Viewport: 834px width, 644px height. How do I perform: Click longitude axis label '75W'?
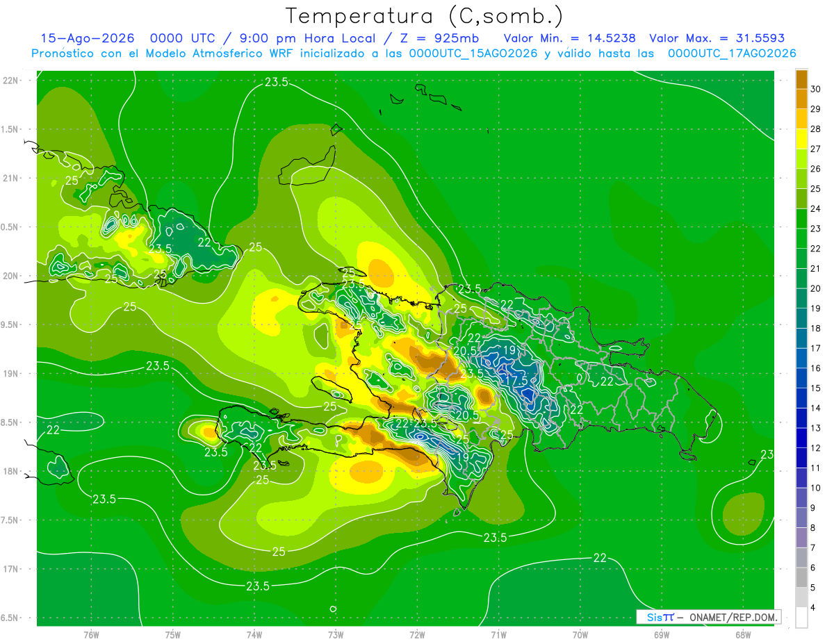click(173, 634)
